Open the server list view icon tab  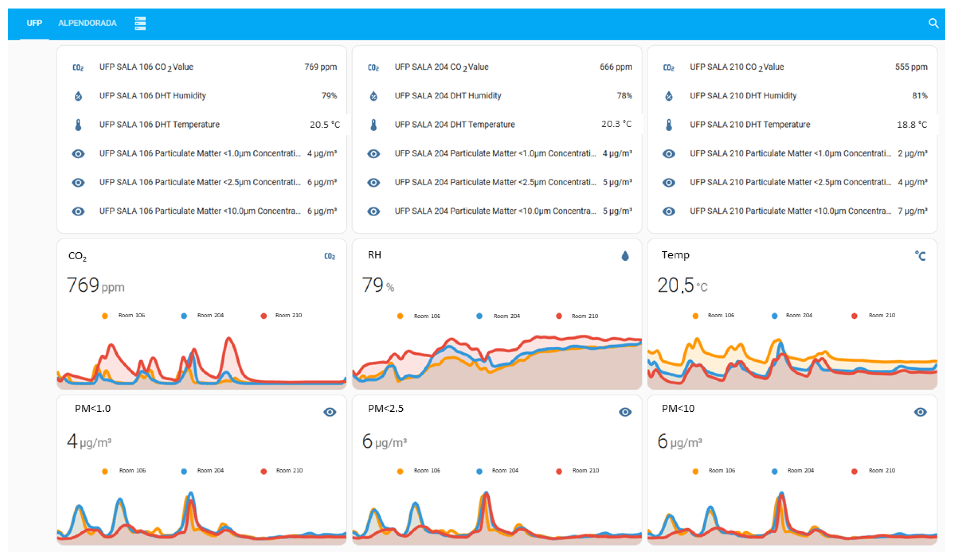tap(140, 23)
